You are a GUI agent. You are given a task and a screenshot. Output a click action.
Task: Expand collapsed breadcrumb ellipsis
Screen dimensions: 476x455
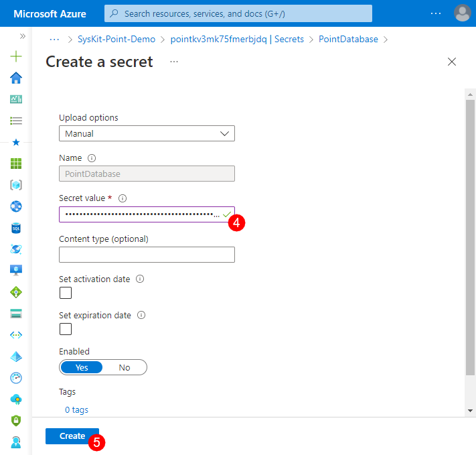(x=55, y=40)
